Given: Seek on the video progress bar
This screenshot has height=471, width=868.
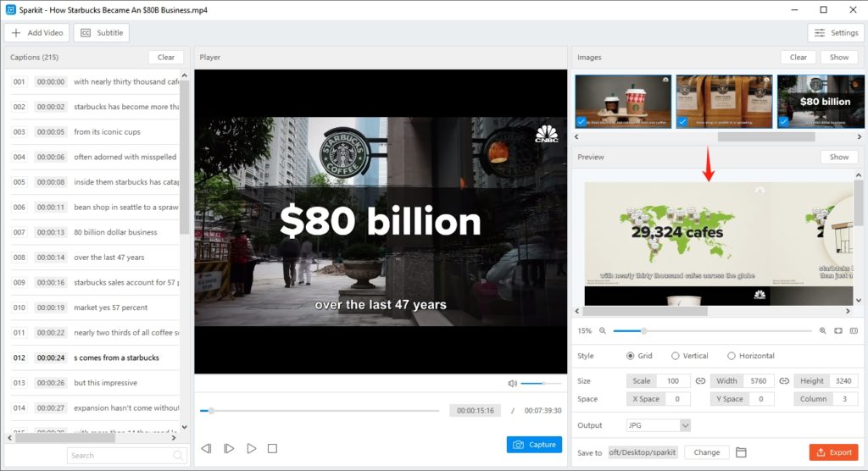Looking at the screenshot, I should (x=320, y=411).
